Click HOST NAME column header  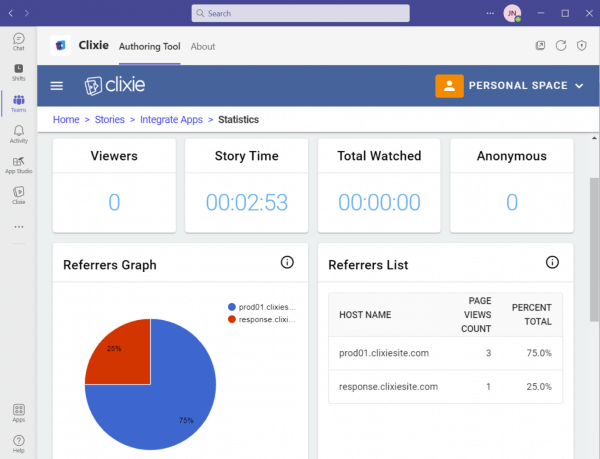tap(365, 315)
